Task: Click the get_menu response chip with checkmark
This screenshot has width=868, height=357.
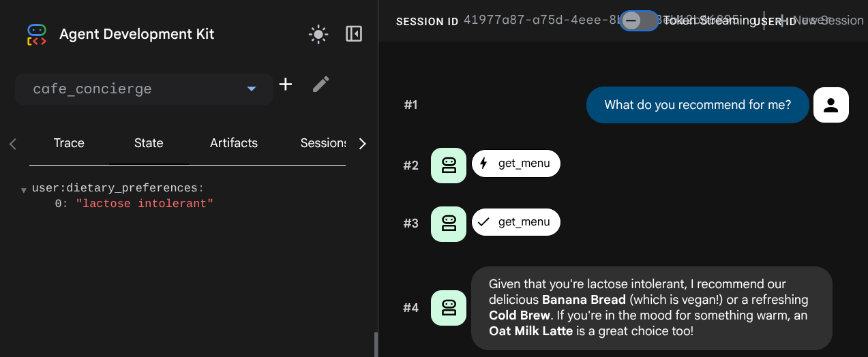Action: (516, 223)
